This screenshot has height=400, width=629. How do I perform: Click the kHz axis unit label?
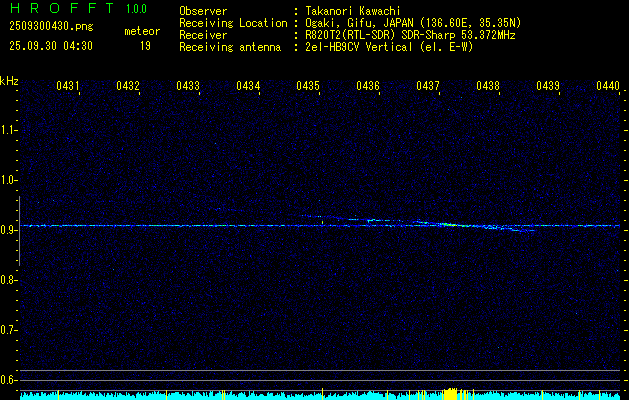(x=9, y=81)
